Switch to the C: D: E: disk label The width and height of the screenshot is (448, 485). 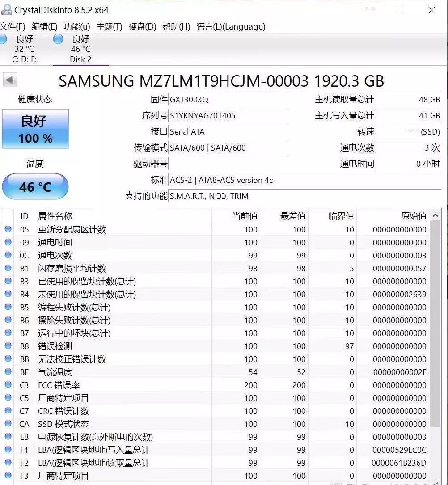(x=25, y=59)
